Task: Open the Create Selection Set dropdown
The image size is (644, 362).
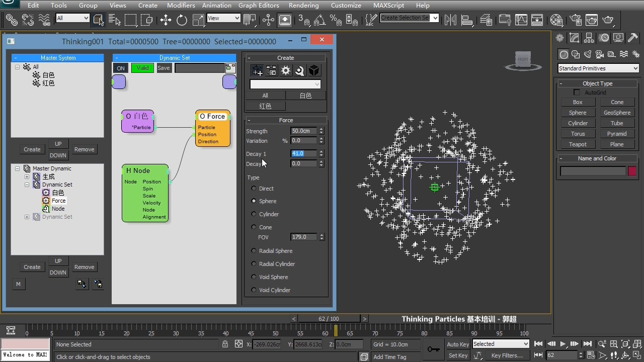Action: point(410,18)
